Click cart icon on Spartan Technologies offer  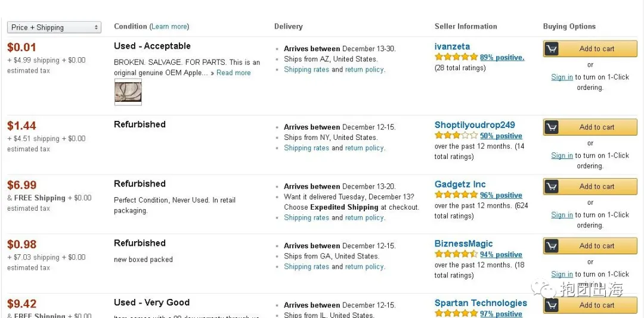click(552, 305)
